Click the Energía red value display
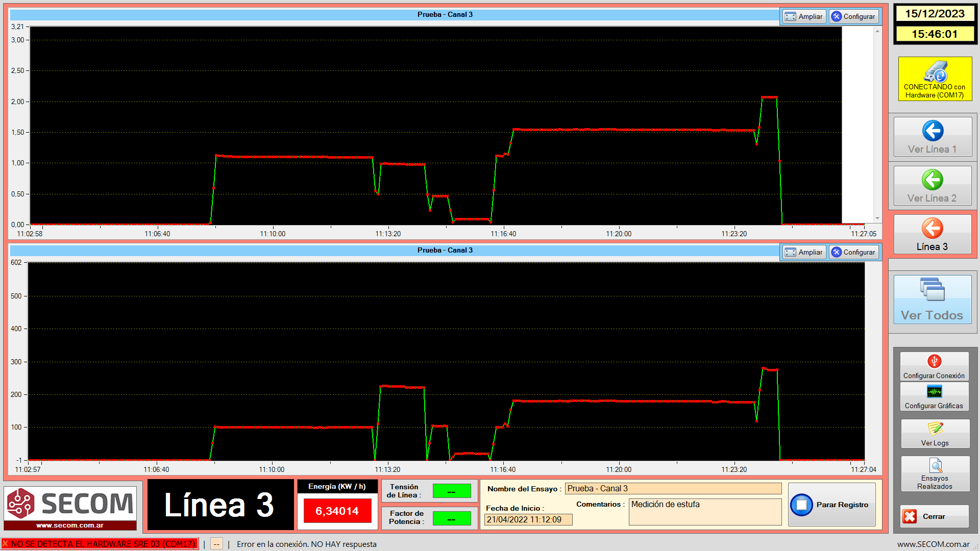 337,511
